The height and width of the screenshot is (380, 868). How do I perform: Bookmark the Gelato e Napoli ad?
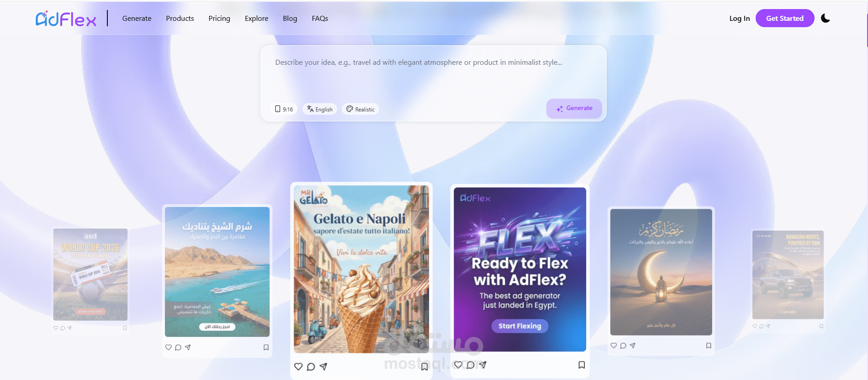[424, 366]
